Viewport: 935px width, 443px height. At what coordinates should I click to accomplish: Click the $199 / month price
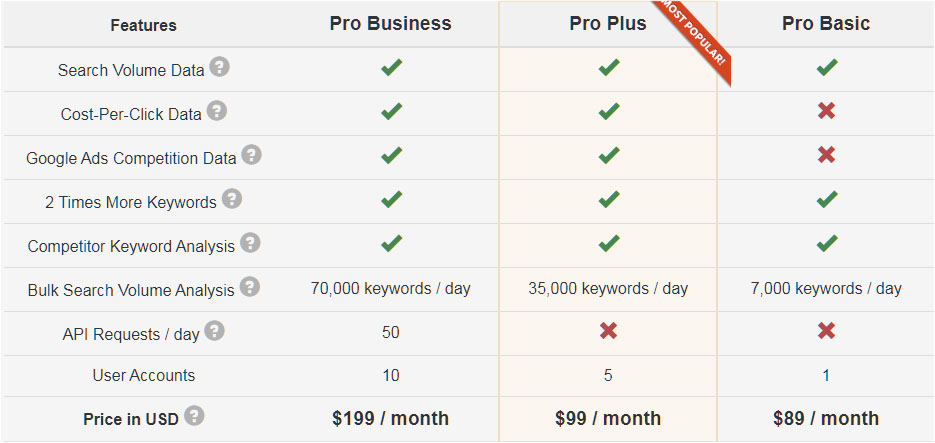point(390,418)
